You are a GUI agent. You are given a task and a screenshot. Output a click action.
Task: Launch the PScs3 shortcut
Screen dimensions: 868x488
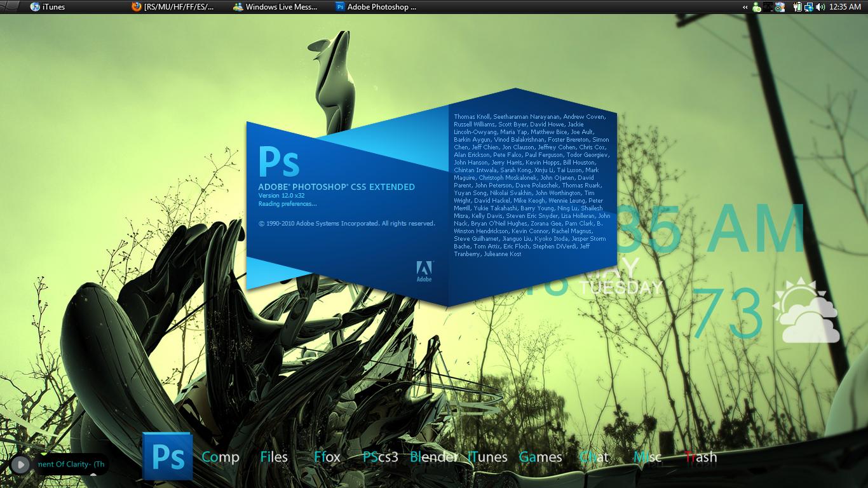[380, 457]
